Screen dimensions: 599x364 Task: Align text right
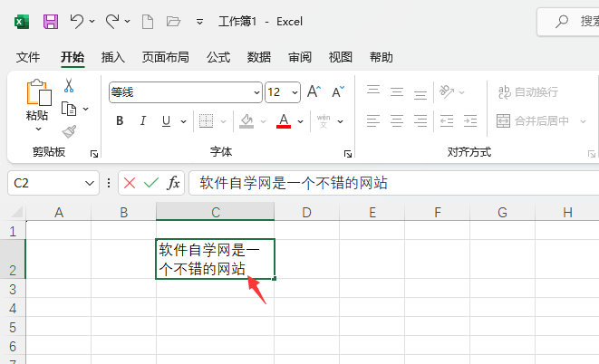(420, 121)
